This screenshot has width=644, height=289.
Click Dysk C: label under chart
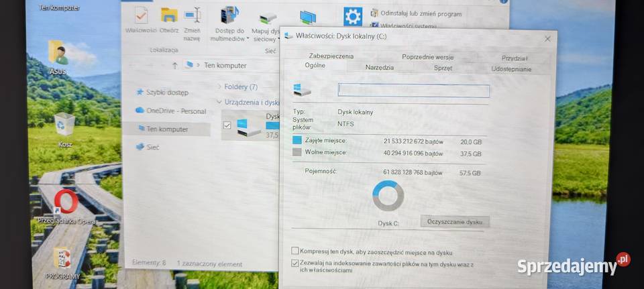388,223
